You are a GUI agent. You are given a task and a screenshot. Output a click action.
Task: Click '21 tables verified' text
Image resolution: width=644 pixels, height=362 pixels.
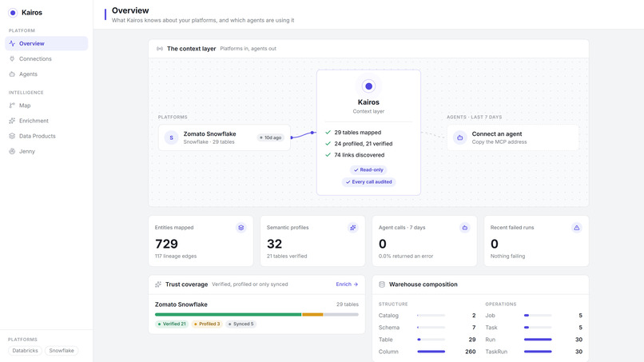pyautogui.click(x=287, y=256)
